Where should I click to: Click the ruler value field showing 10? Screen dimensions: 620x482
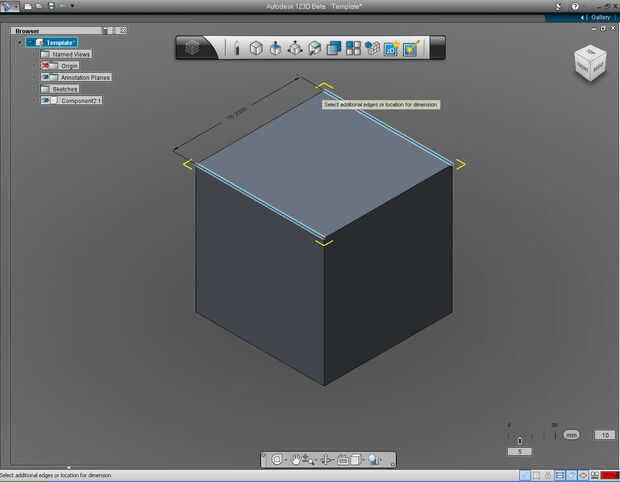[605, 435]
